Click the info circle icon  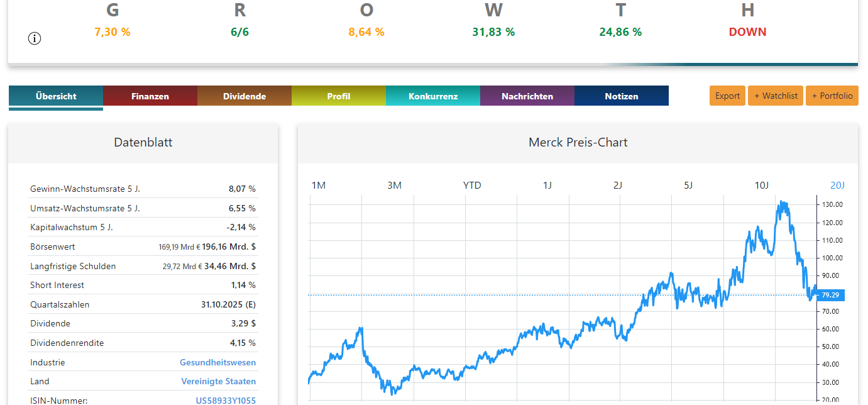click(x=35, y=38)
